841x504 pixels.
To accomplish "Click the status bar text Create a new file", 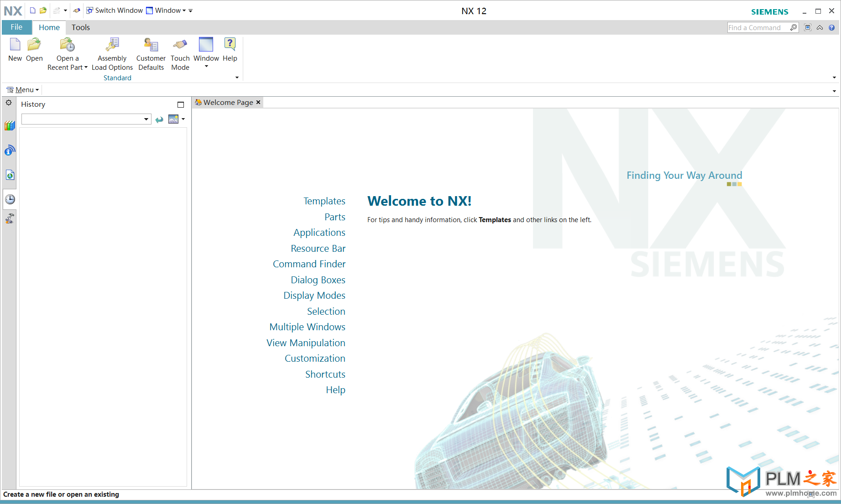I will pos(61,494).
